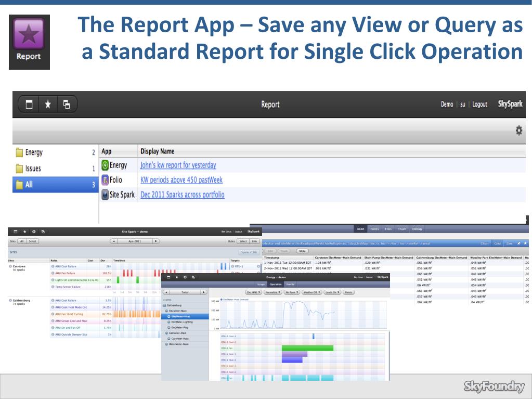Click the Sparks (180) button in Site Spark
Image resolution: width=532 pixels, height=399 pixels.
click(x=249, y=252)
